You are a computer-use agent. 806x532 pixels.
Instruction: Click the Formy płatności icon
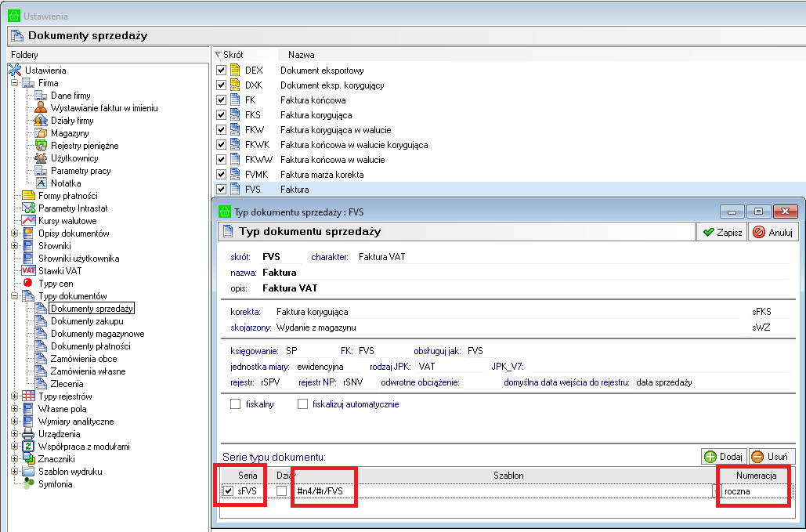click(x=29, y=196)
